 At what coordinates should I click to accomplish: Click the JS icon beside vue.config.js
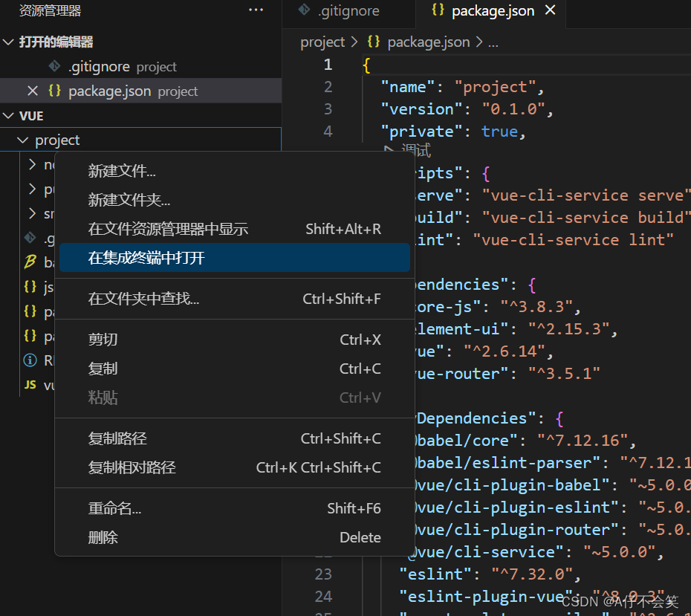point(30,385)
